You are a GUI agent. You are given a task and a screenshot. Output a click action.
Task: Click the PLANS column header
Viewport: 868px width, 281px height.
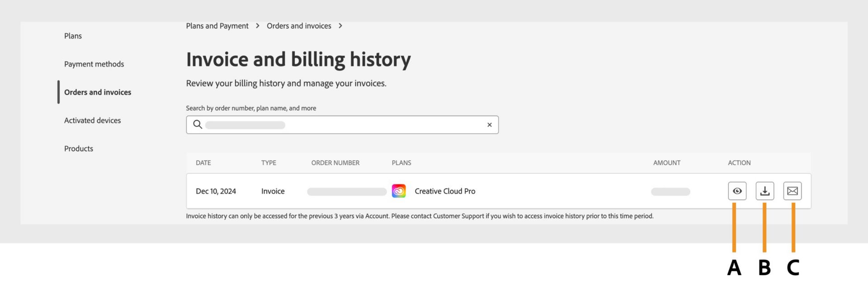tap(401, 163)
